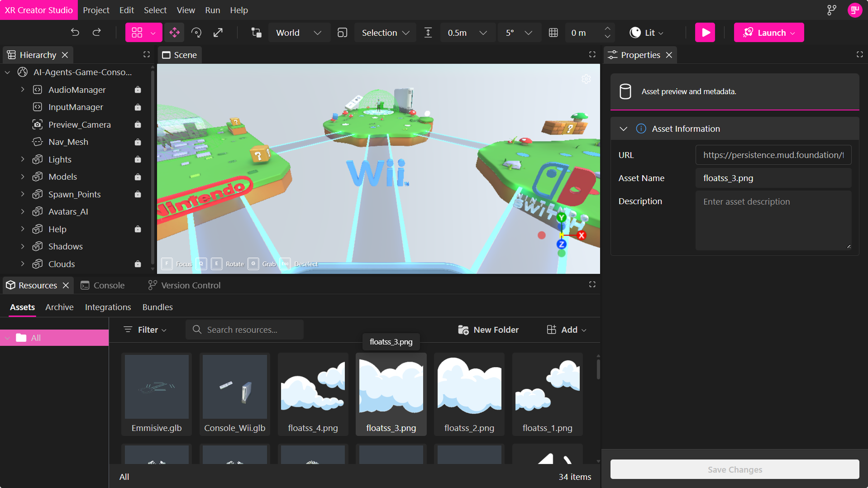This screenshot has width=868, height=488.
Task: Open the Project menu
Action: 96,10
